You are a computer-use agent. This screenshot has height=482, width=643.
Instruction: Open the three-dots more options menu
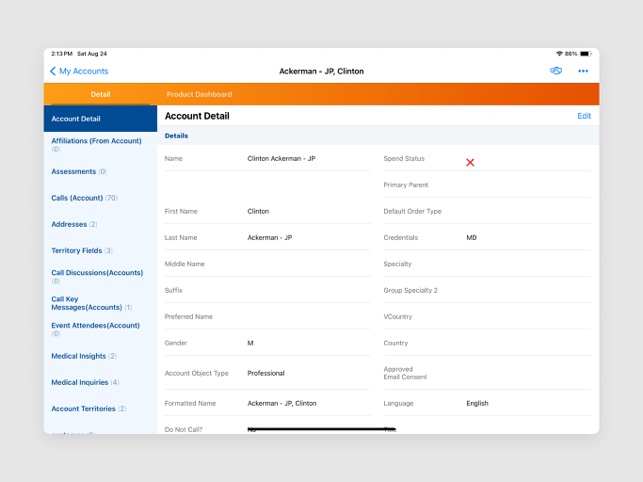click(583, 71)
